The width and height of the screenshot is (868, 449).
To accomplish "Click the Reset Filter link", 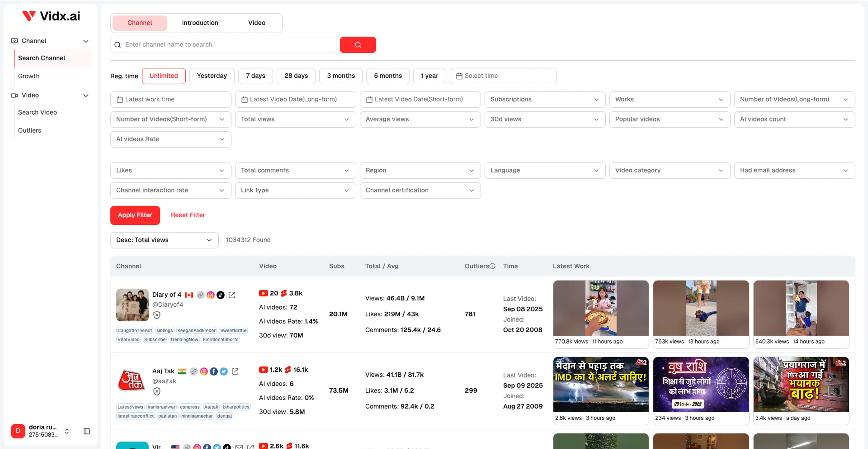I will (188, 215).
